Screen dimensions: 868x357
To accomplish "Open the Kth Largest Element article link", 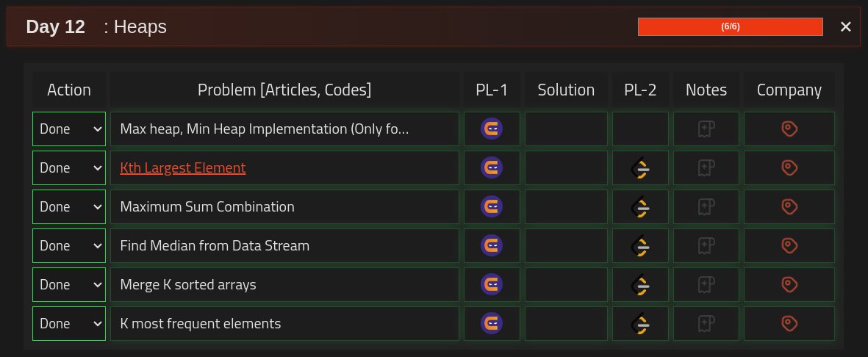I will tap(183, 167).
